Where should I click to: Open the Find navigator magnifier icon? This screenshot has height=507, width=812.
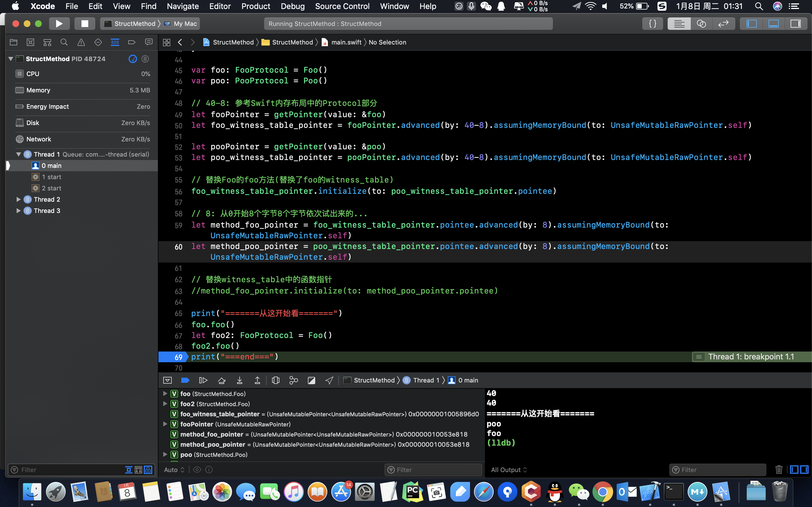[x=64, y=42]
